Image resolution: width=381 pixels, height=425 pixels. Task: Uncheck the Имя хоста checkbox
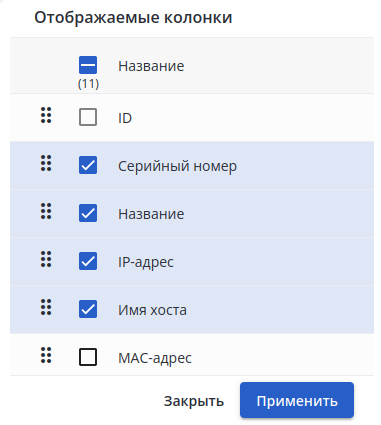(x=88, y=309)
